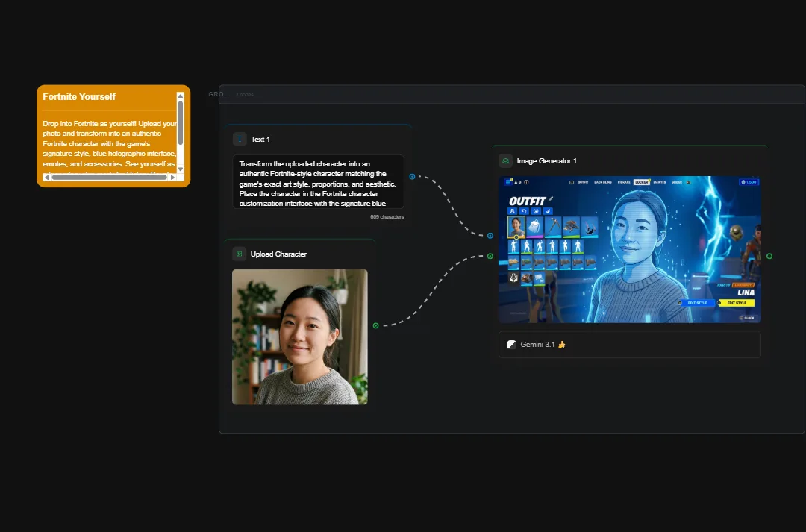Viewport: 806px width, 532px height.
Task: Click the picture icon on the Upload Character node
Action: pyautogui.click(x=239, y=254)
